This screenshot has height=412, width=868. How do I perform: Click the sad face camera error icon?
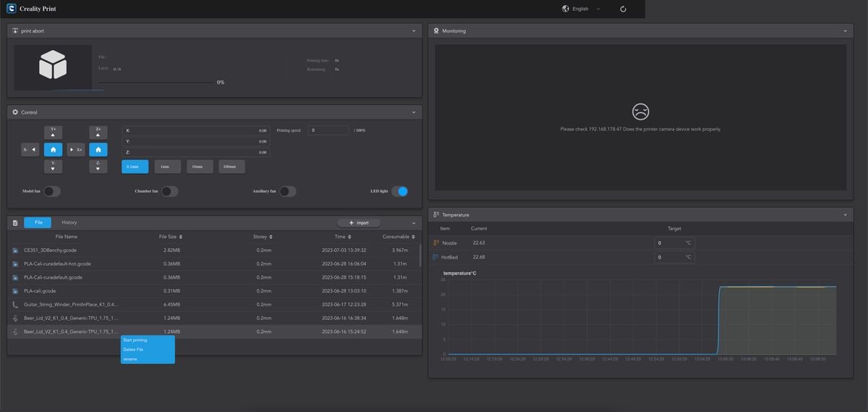(x=640, y=112)
